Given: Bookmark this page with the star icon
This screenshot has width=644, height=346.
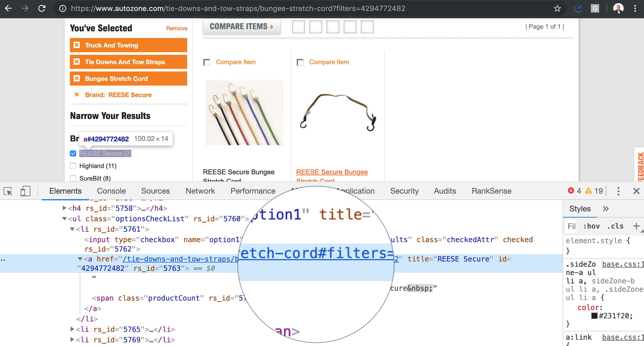Looking at the screenshot, I should tap(557, 8).
